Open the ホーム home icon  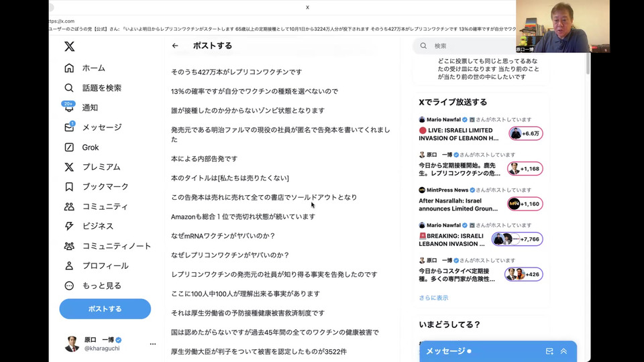click(69, 68)
